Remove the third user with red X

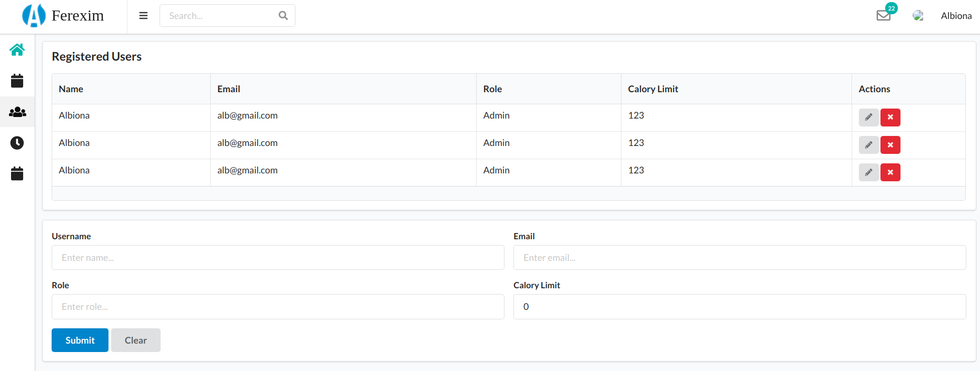coord(890,172)
